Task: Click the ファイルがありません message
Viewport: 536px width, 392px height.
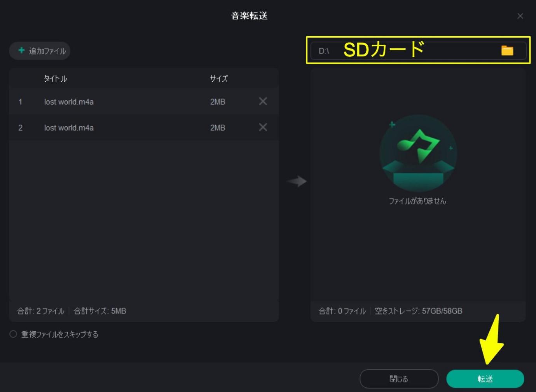Action: pos(417,201)
